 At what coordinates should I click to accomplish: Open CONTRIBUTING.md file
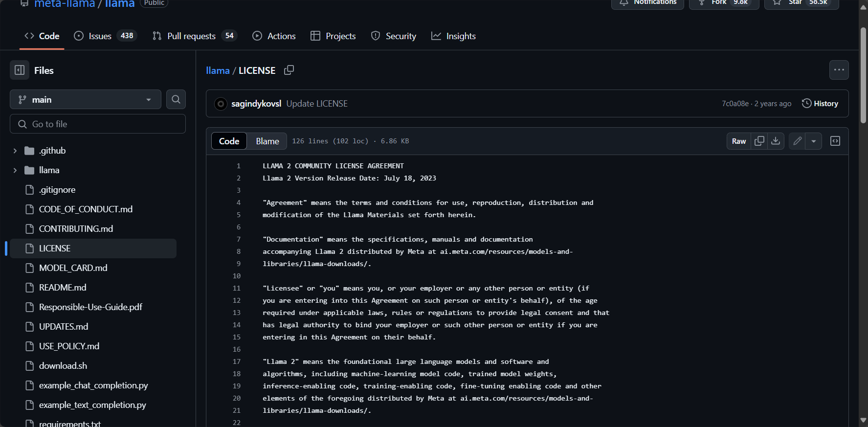click(x=76, y=229)
